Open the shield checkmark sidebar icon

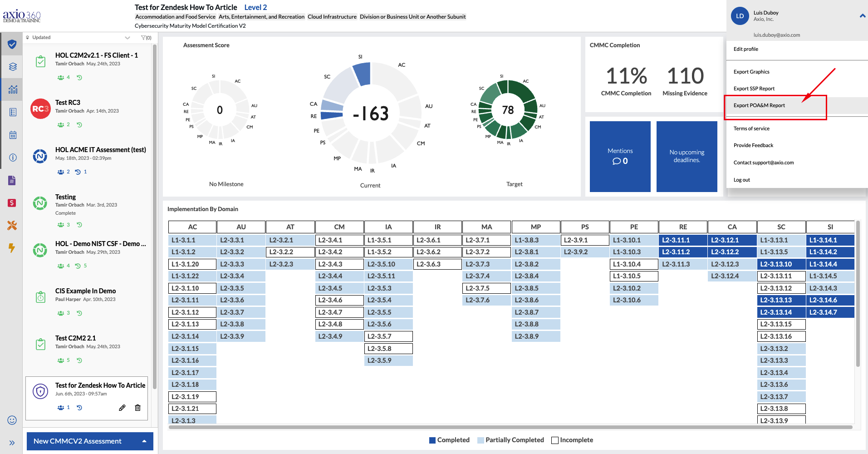tap(12, 44)
